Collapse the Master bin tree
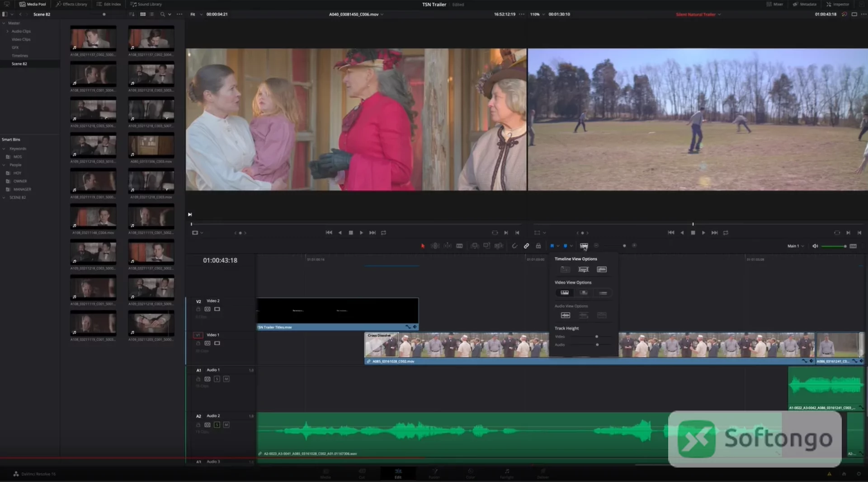Screen dimensions: 868x482 point(4,23)
